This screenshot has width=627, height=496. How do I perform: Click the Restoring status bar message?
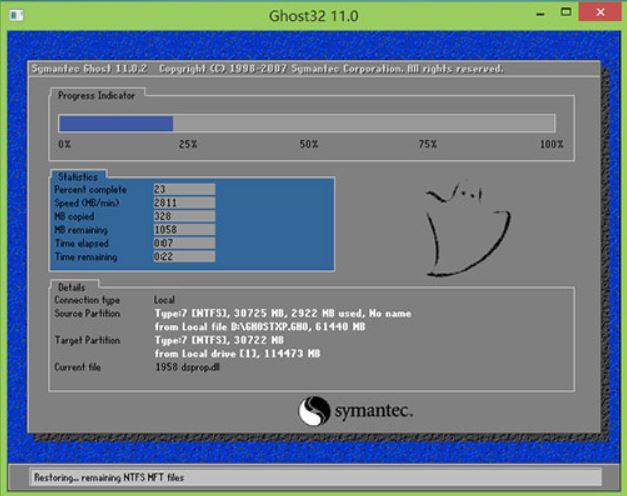click(109, 477)
